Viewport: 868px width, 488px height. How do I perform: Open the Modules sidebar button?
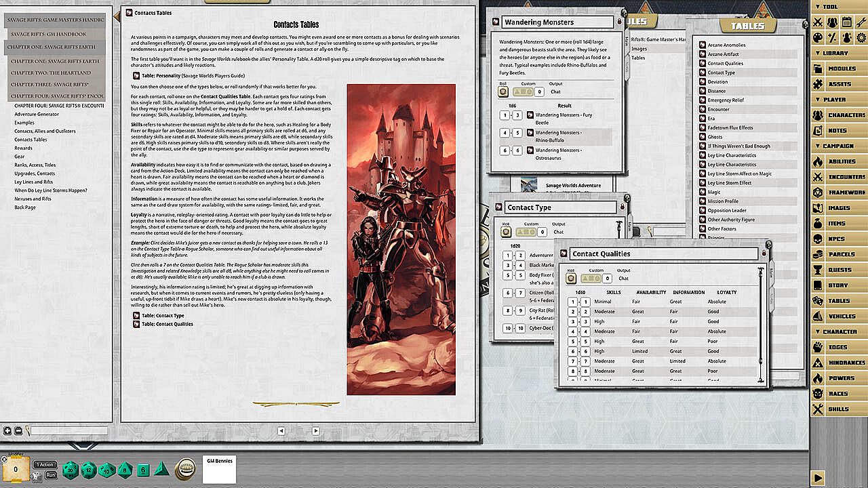[839, 68]
